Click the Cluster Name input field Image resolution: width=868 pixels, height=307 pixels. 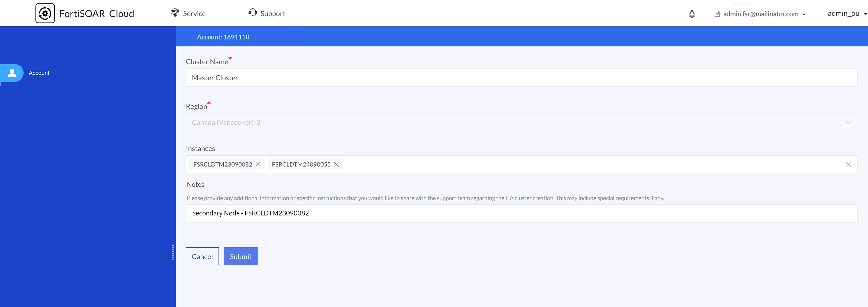click(x=521, y=78)
